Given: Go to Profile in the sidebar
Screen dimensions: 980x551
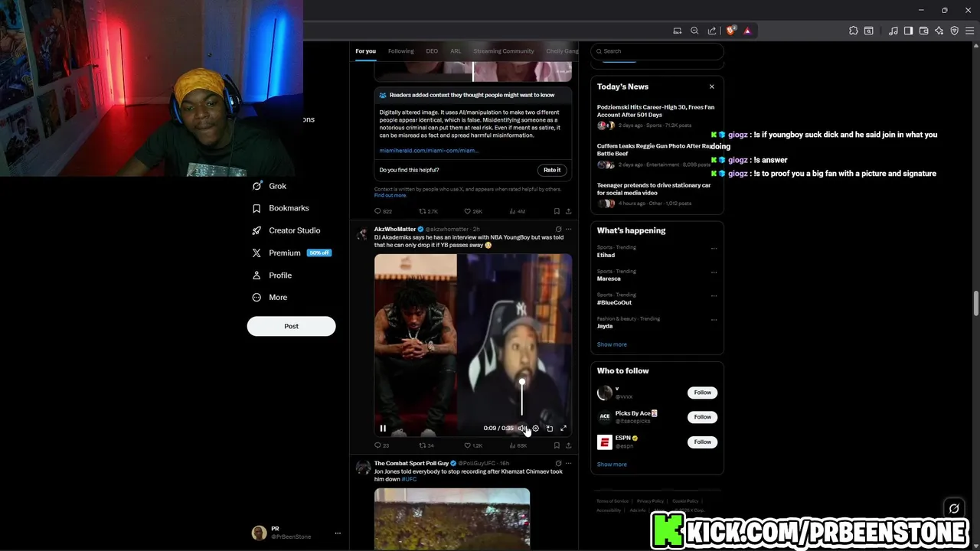Looking at the screenshot, I should point(272,275).
